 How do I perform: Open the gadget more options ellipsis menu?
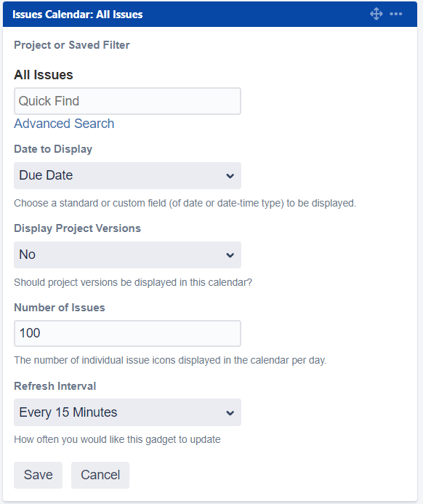[x=395, y=14]
